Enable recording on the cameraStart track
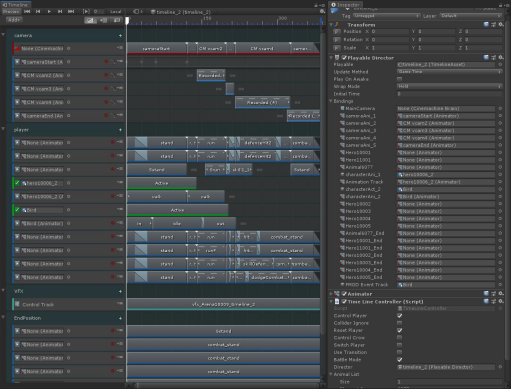The image size is (512, 389). (106, 62)
